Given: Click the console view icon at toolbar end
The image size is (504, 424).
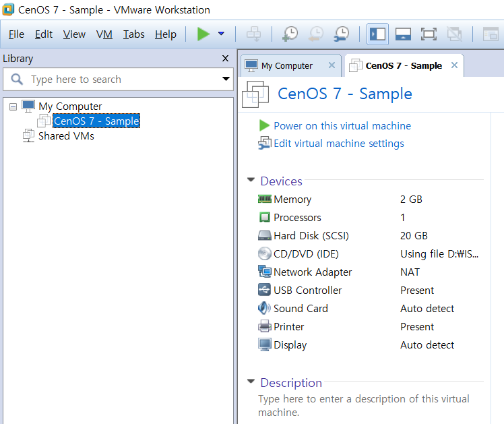Looking at the screenshot, I should point(491,34).
